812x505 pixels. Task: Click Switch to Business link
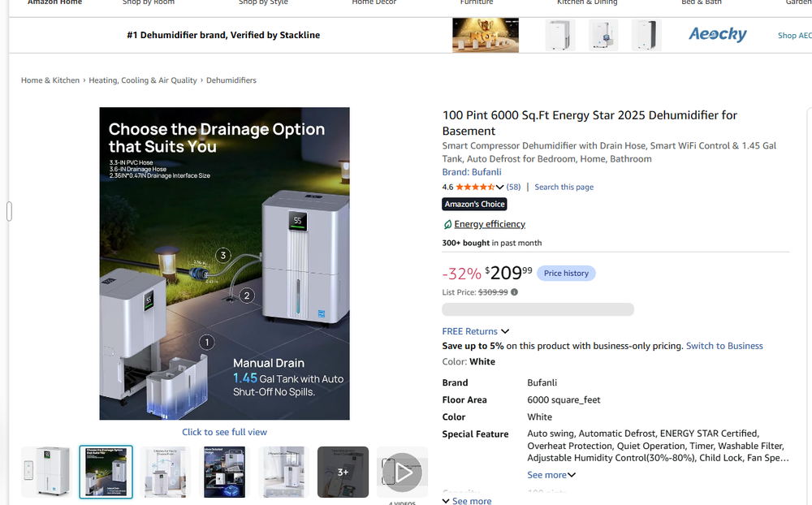pos(724,346)
